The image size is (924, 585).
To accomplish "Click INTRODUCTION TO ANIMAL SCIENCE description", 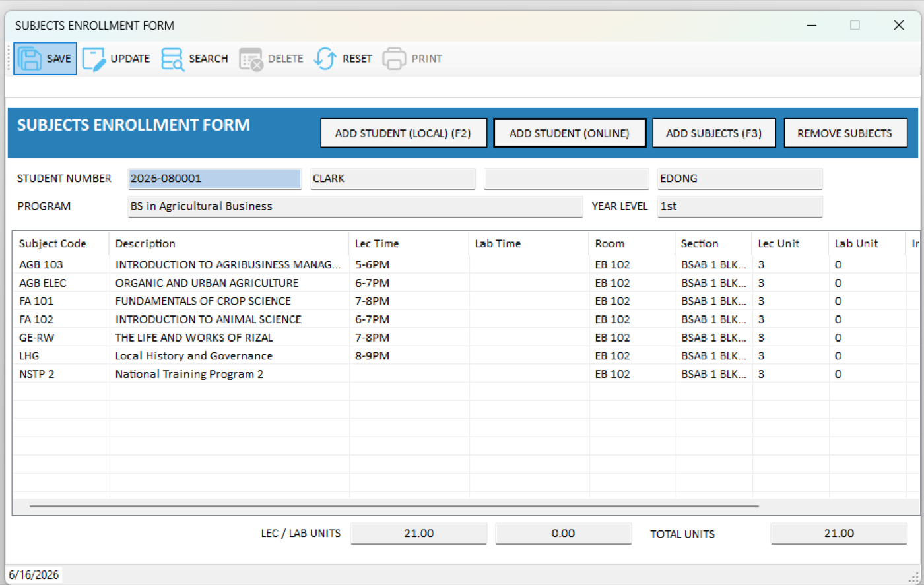I will pos(208,319).
